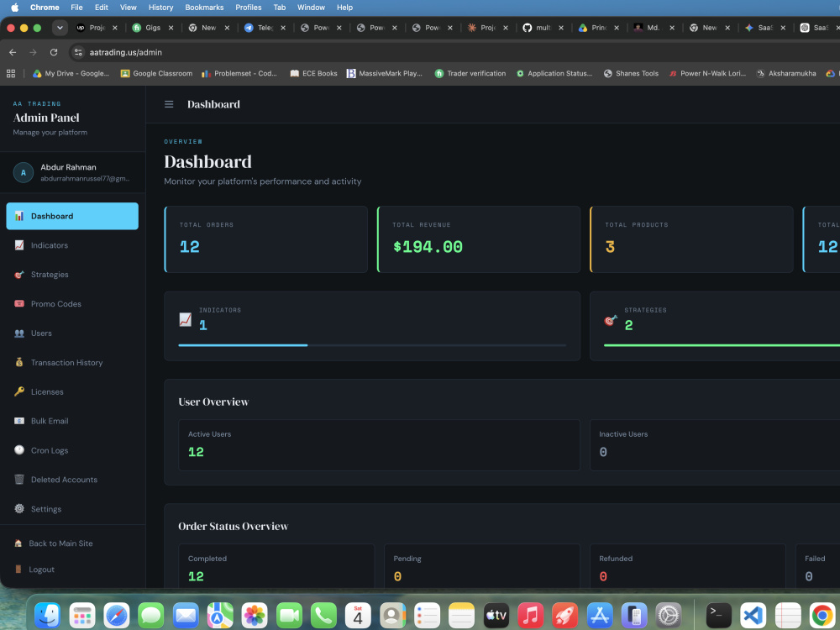
Task: Click the user avatar letter A
Action: tap(23, 172)
